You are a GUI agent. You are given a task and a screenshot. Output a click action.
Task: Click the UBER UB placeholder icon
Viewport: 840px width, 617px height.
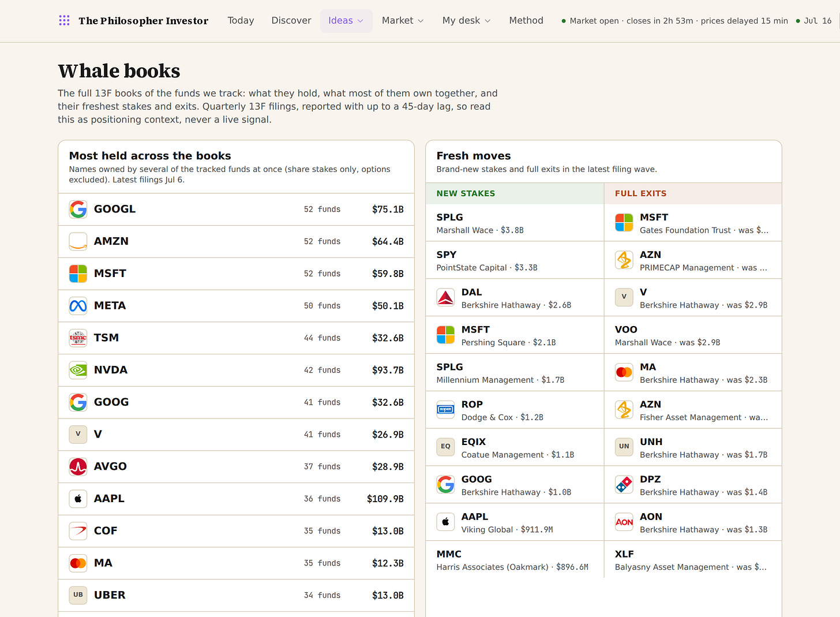click(x=78, y=595)
